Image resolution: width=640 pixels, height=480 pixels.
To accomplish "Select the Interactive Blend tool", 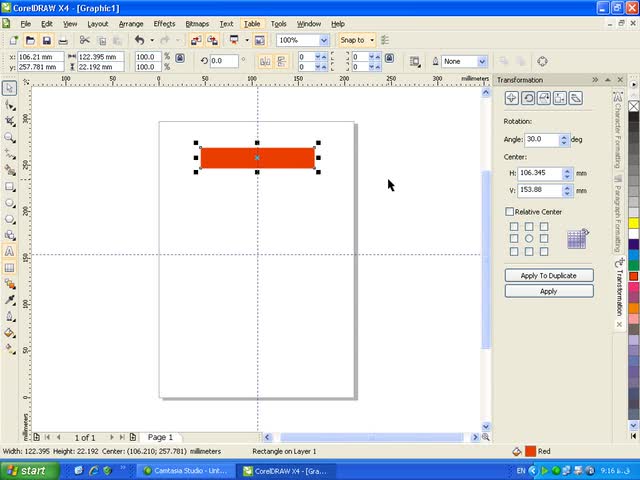I will pos(9,284).
